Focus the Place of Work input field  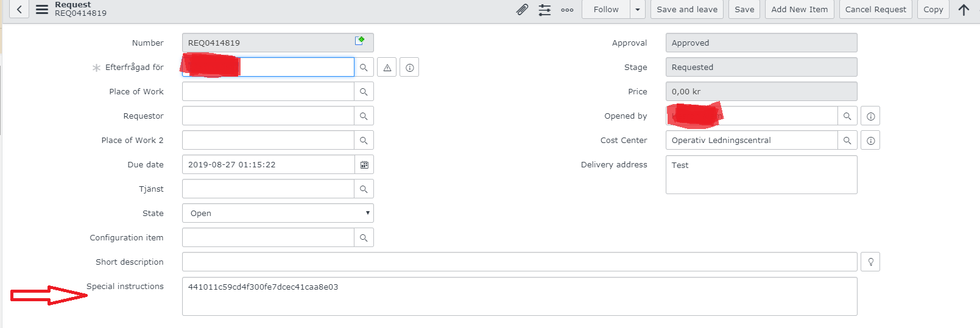268,91
